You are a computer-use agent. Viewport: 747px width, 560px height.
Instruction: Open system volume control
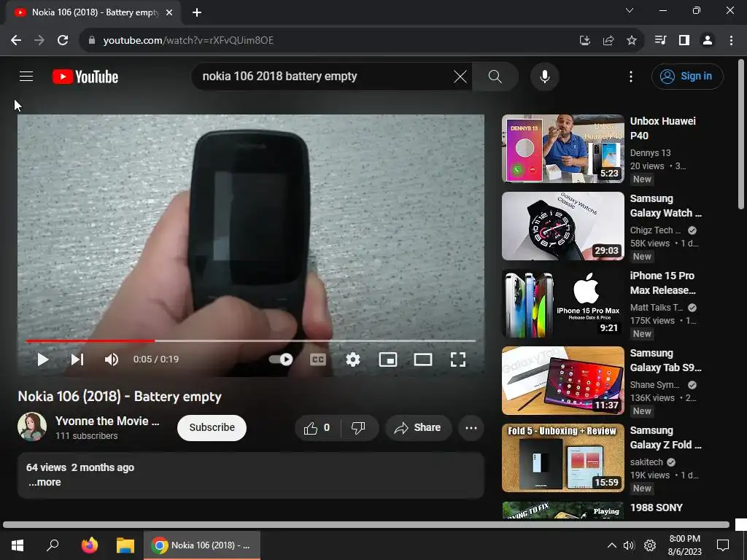pyautogui.click(x=629, y=545)
